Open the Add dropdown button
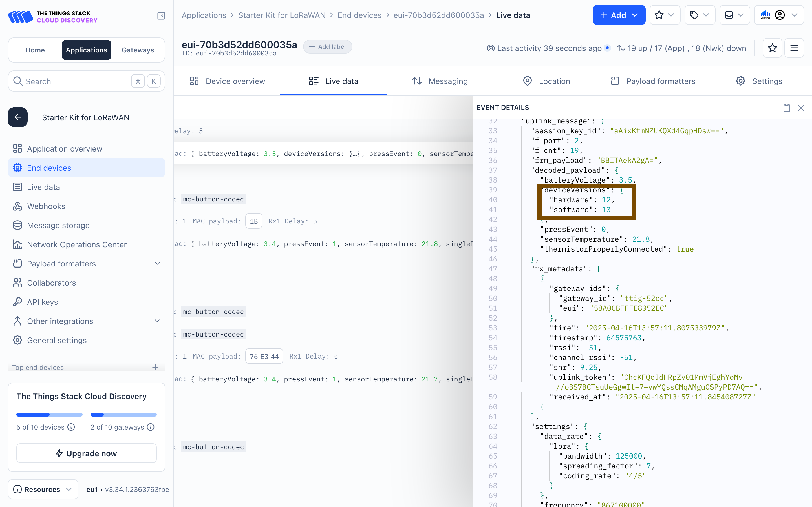Image resolution: width=812 pixels, height=507 pixels. (x=619, y=15)
